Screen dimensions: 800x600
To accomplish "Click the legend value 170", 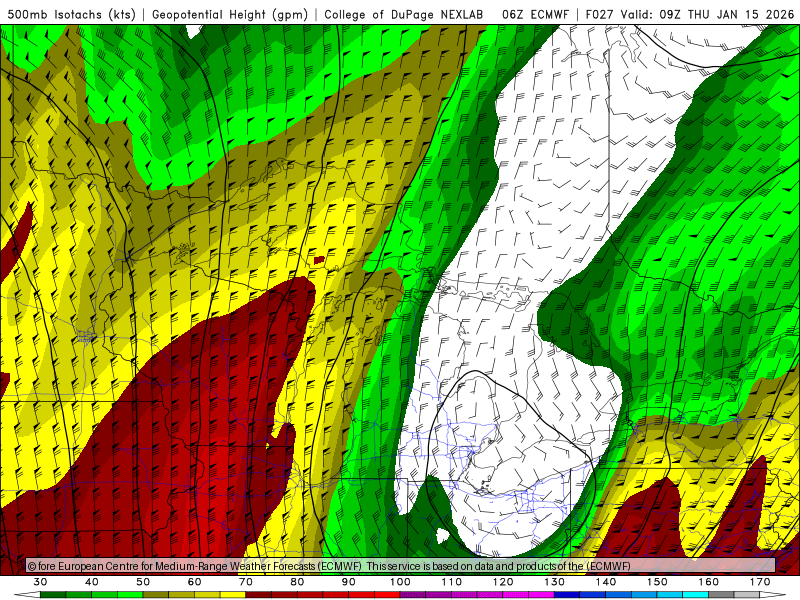I will click(x=760, y=582).
